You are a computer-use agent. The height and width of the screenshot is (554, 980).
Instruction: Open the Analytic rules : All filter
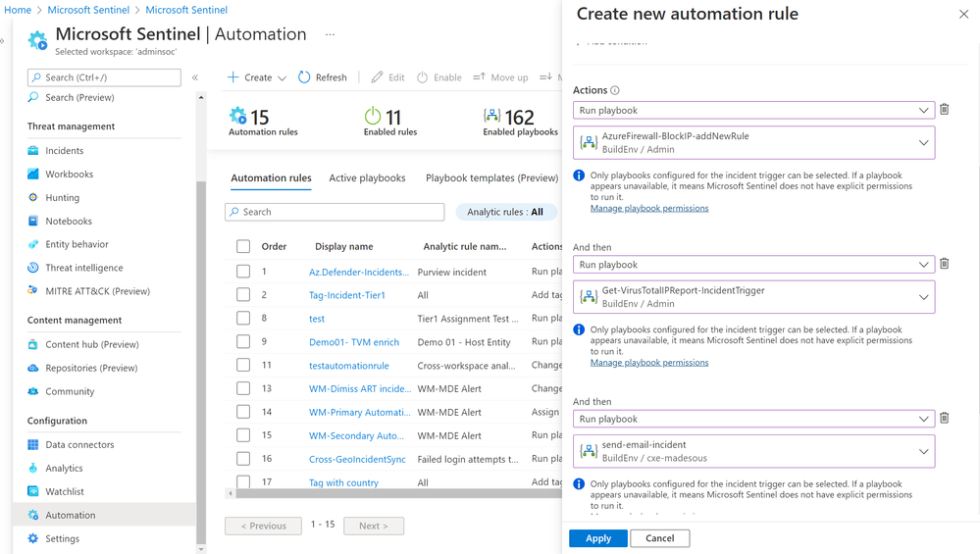pyautogui.click(x=505, y=212)
